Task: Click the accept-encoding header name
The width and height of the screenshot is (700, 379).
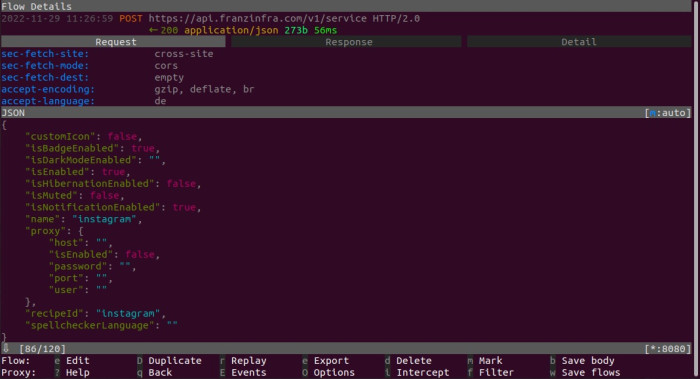Action: point(48,89)
